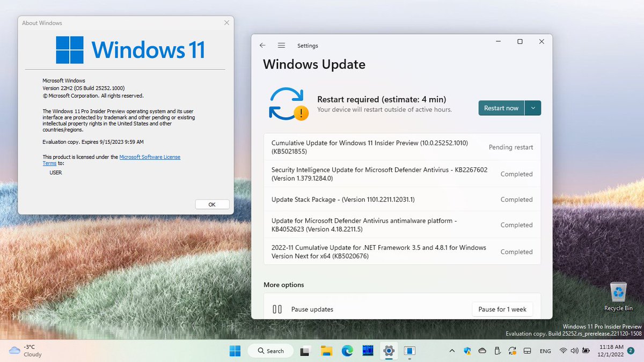
Task: Open notifications badge showing 2
Action: click(x=631, y=350)
